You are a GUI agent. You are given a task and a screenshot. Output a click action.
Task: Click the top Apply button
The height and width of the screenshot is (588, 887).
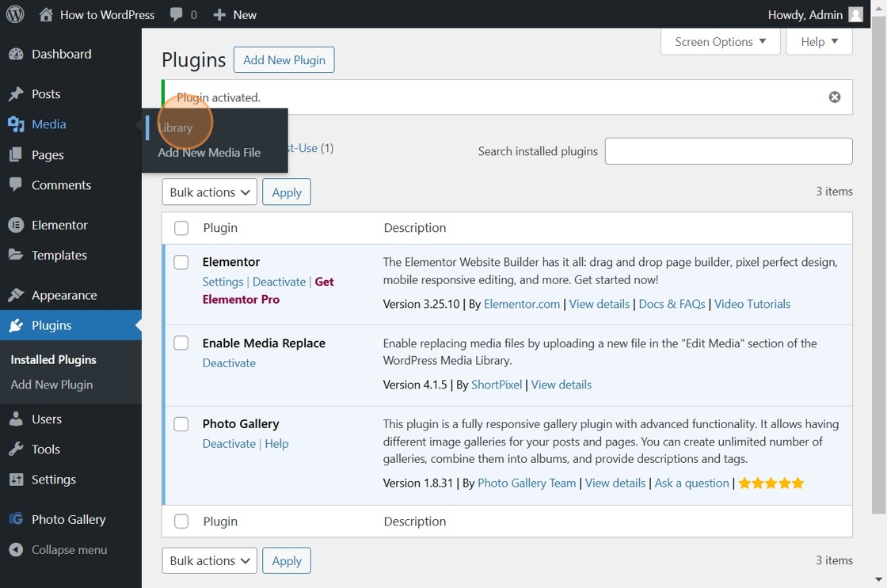pyautogui.click(x=287, y=192)
